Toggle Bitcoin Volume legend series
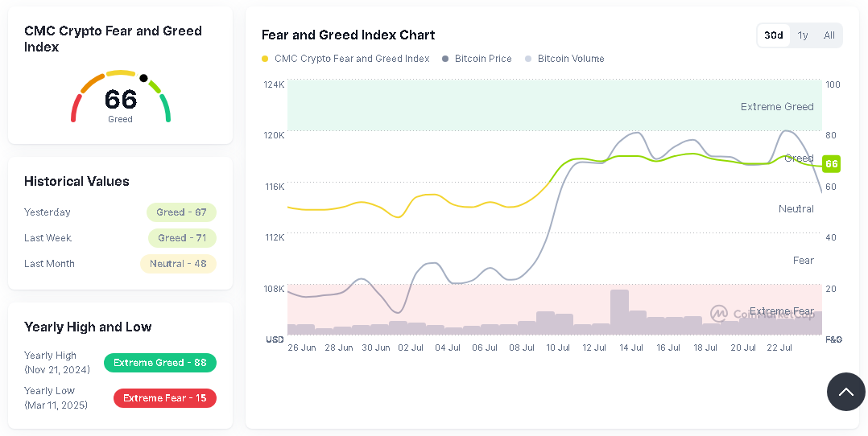Viewport: 868px width, 436px height. [x=564, y=59]
